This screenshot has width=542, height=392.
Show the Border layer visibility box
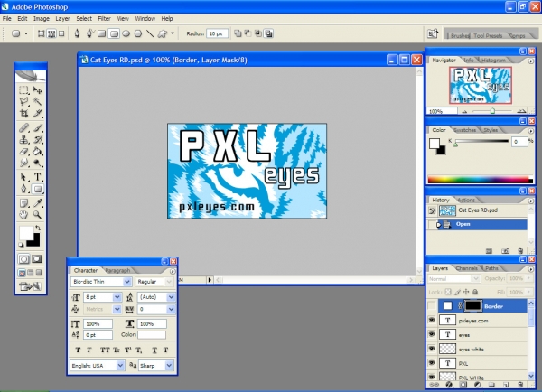point(432,305)
